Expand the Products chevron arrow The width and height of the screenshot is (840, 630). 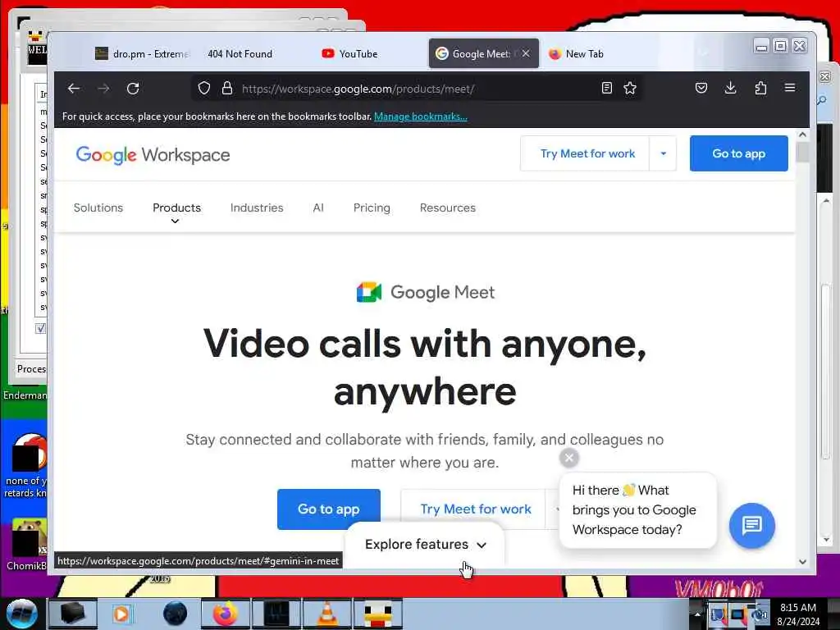coord(175,221)
